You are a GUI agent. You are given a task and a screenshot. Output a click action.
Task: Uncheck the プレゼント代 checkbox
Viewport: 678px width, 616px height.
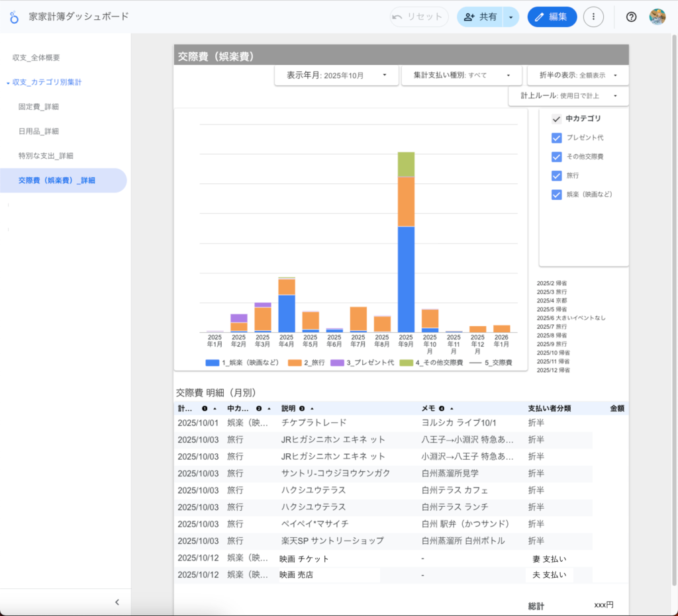pos(557,138)
